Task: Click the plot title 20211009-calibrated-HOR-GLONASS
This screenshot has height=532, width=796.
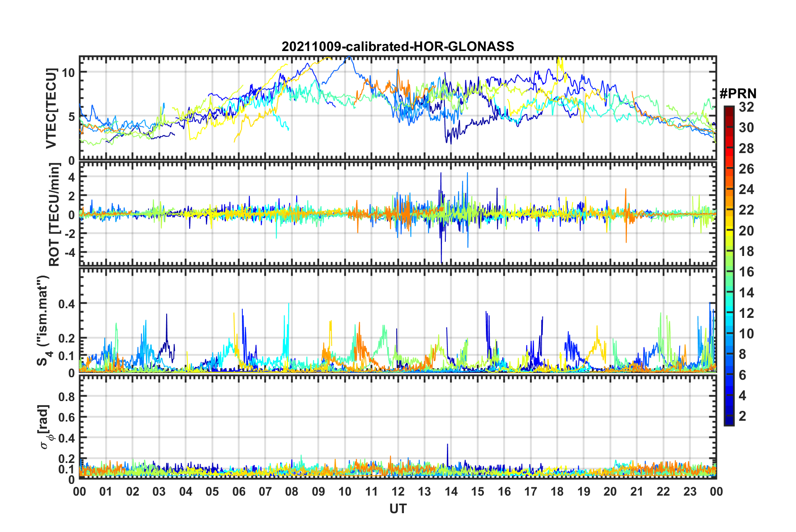Action: point(398,46)
